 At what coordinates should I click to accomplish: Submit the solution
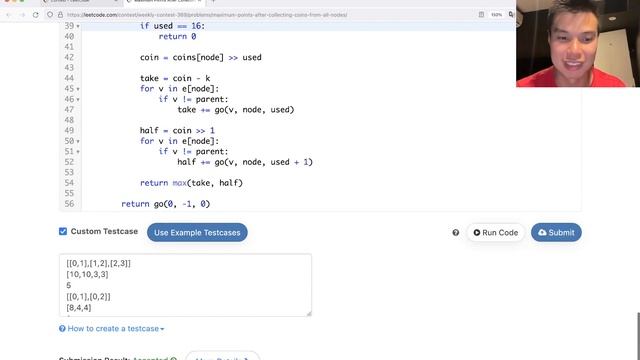(556, 232)
